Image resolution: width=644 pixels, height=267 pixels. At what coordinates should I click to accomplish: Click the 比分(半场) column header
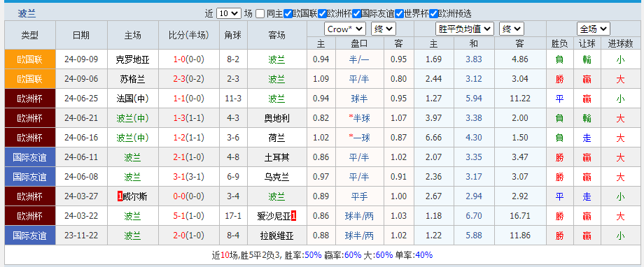(x=188, y=35)
